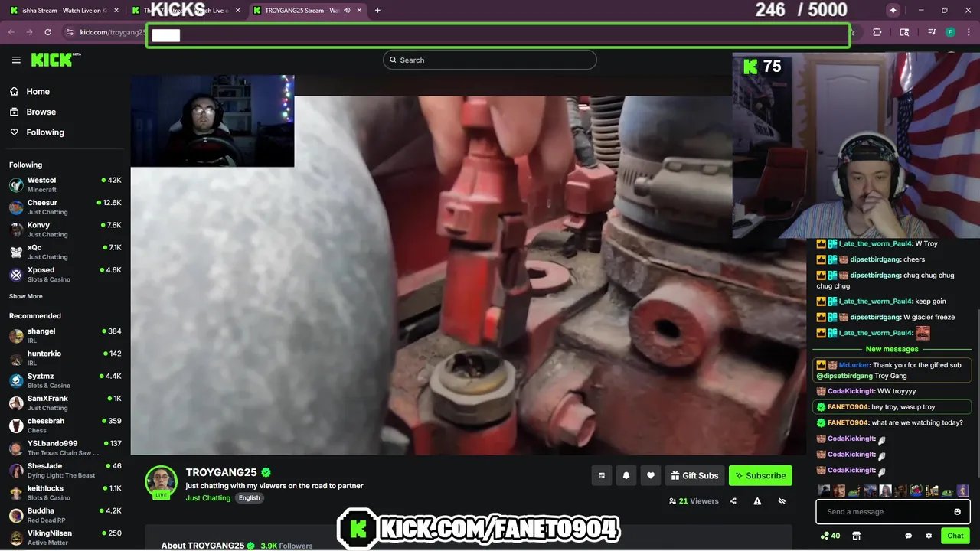Click the Gift Subs button

[694, 475]
